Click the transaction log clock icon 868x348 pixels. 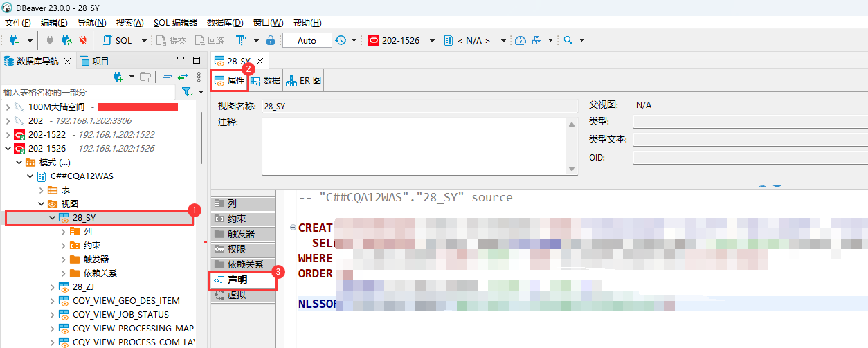coord(341,40)
